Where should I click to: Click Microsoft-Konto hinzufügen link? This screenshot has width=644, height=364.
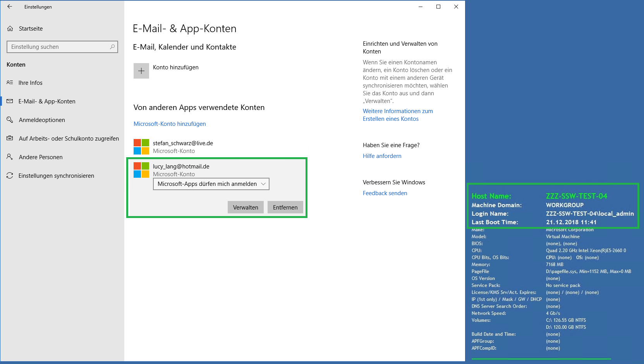(x=170, y=124)
